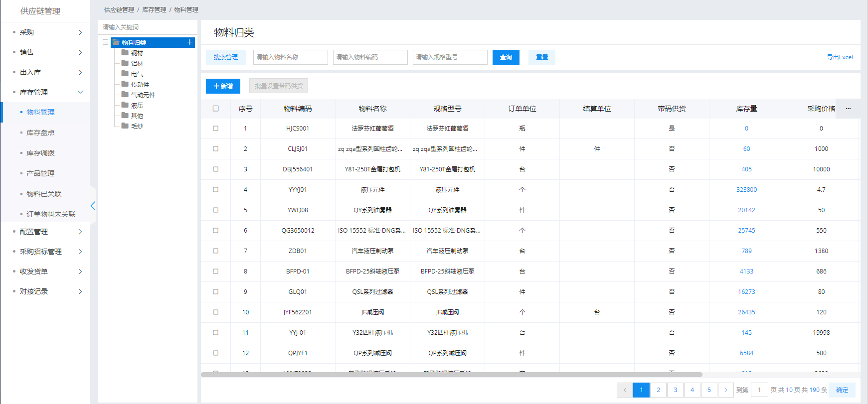868x404 pixels.
Task: Select the checkbox for row YYYJ01 液压元件
Action: (x=216, y=190)
